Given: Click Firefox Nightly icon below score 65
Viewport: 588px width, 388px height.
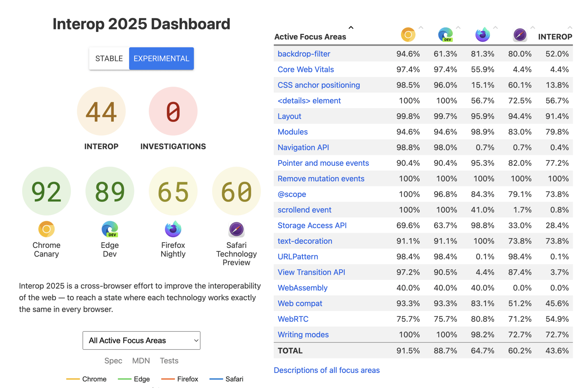Looking at the screenshot, I should click(x=173, y=229).
